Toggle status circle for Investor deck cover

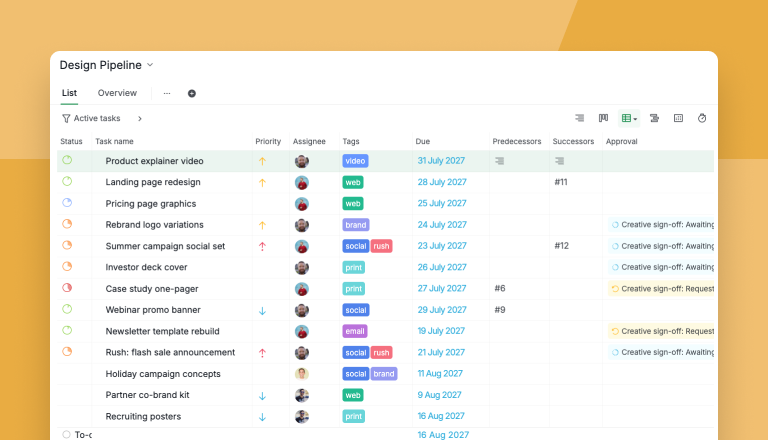tap(67, 266)
